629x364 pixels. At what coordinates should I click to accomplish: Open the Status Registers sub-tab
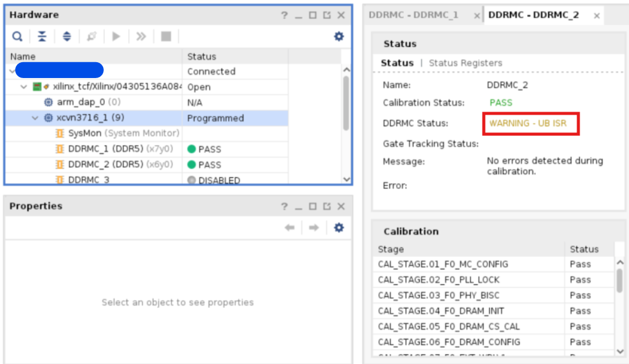(465, 63)
